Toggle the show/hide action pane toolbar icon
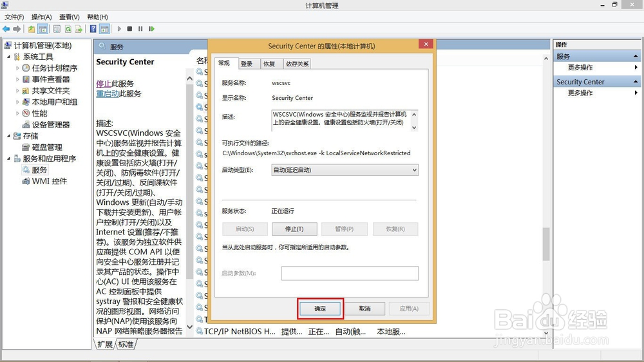 pyautogui.click(x=104, y=29)
